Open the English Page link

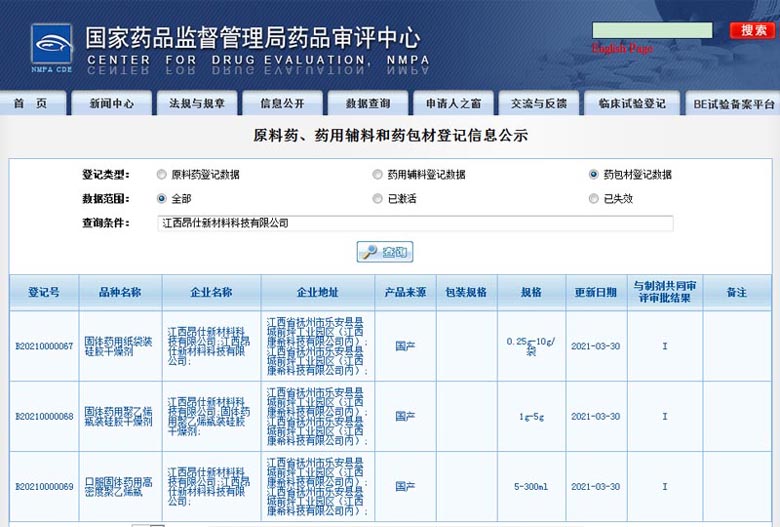(621, 48)
